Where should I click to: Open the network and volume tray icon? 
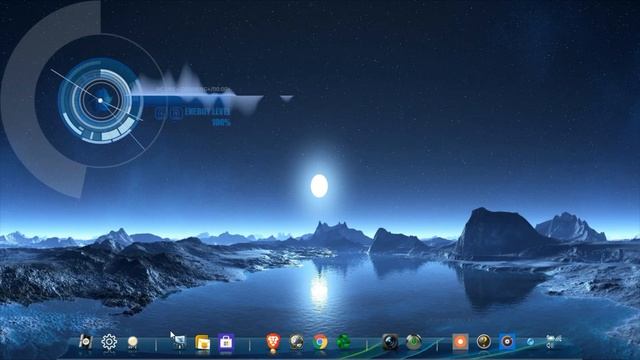[x=553, y=341]
